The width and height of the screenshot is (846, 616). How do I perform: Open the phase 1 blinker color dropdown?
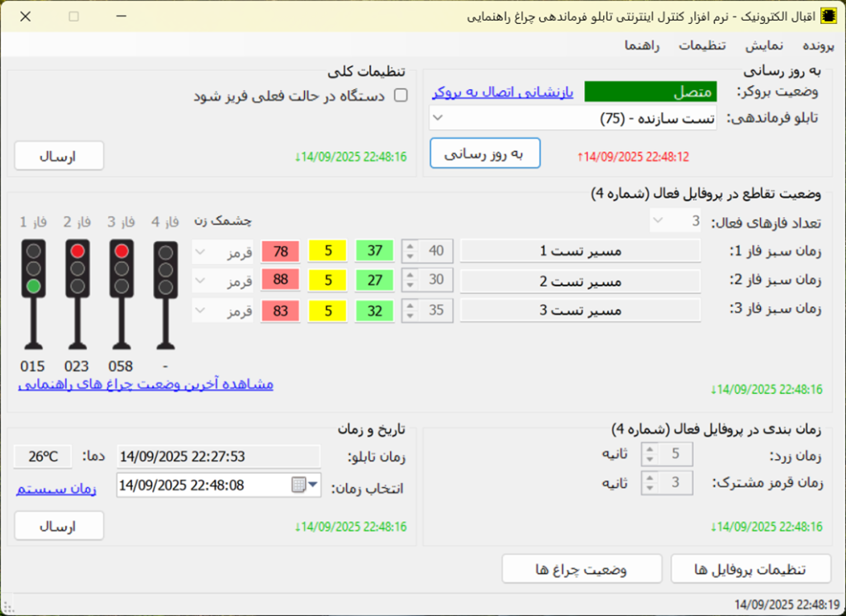(199, 251)
